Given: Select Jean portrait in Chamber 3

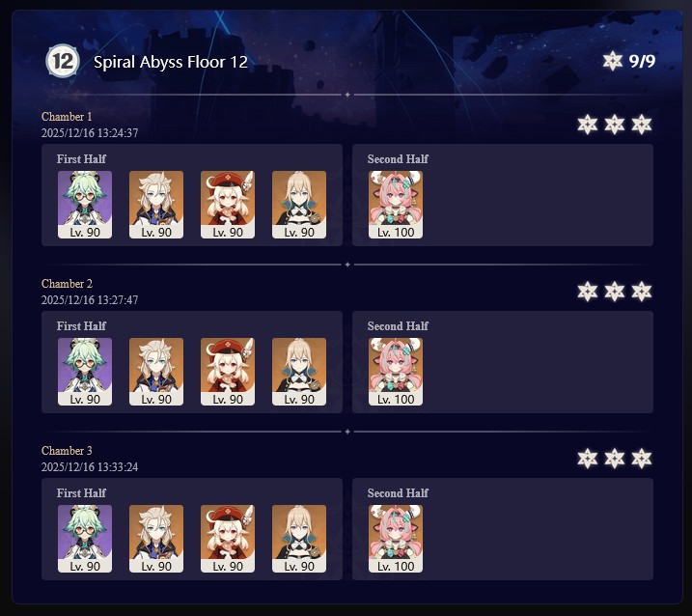Looking at the screenshot, I should click(299, 539).
